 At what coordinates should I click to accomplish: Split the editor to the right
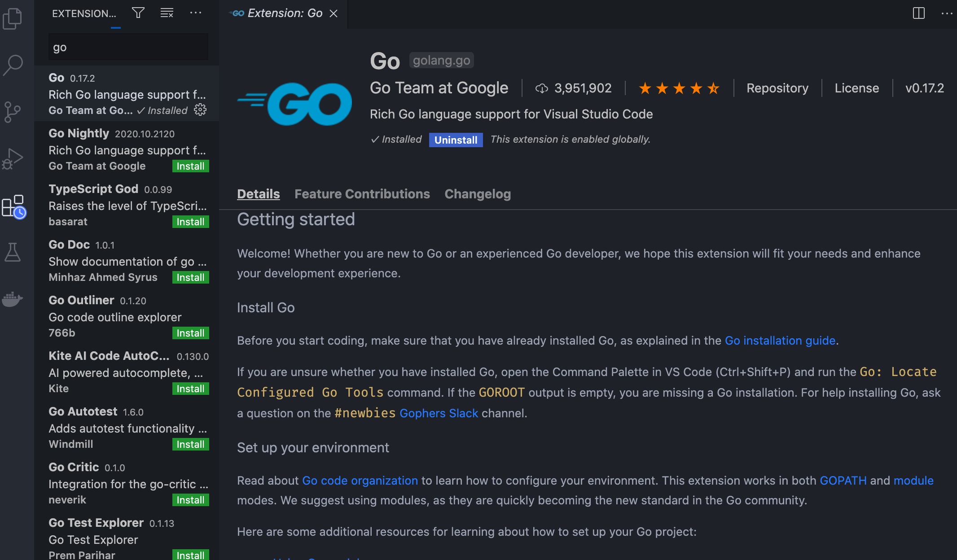(918, 13)
